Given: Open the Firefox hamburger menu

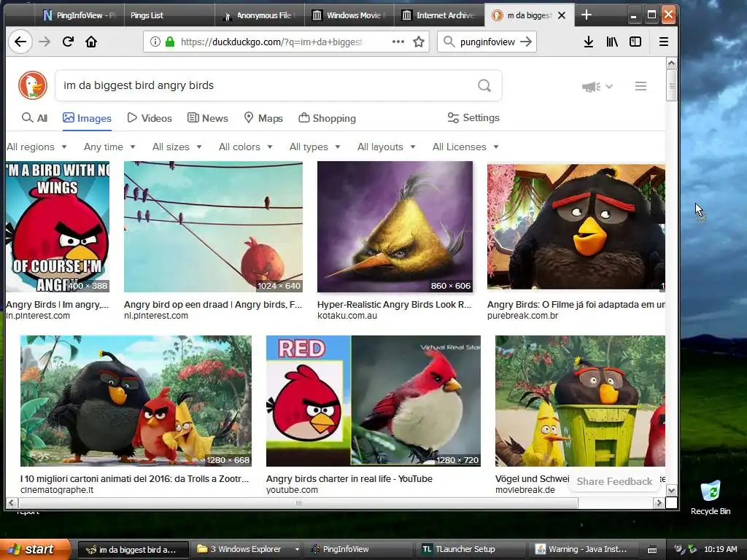Looking at the screenshot, I should pyautogui.click(x=664, y=42).
